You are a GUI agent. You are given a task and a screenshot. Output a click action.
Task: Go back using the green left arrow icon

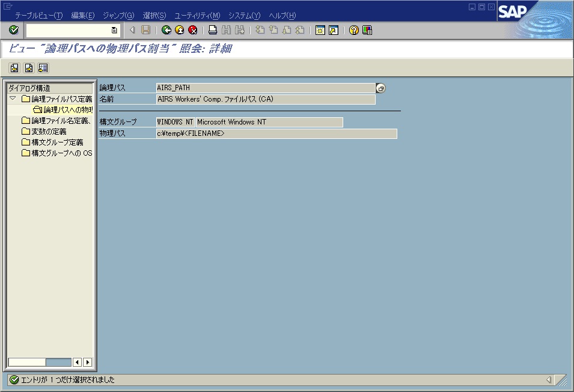point(166,29)
